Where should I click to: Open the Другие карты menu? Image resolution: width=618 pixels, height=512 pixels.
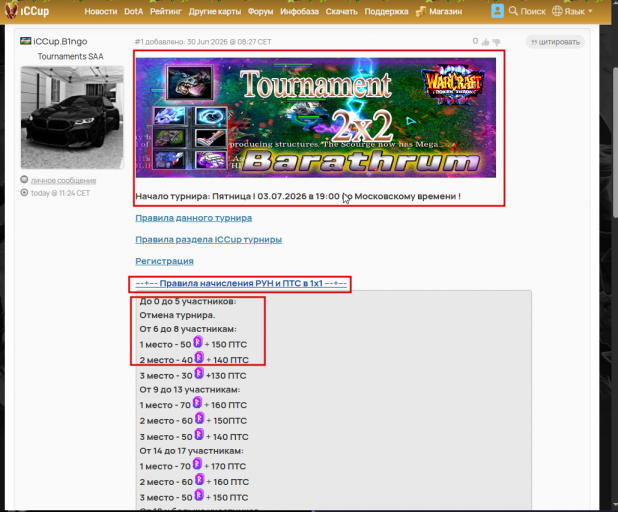(x=214, y=11)
